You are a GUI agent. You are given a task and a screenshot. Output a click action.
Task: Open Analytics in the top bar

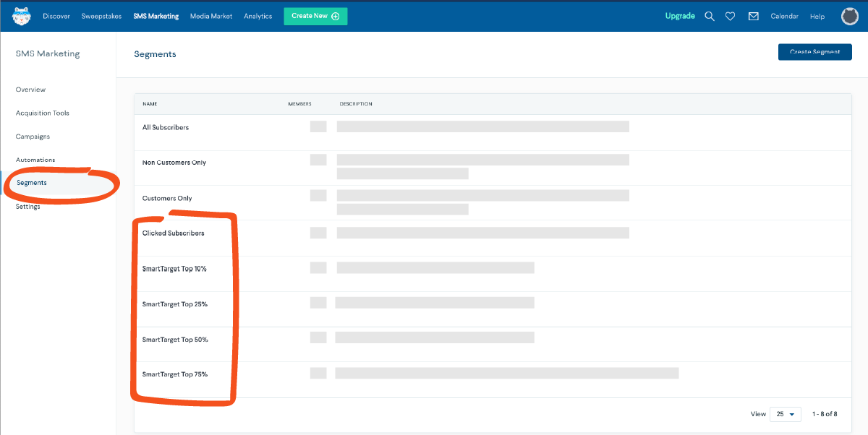point(258,16)
